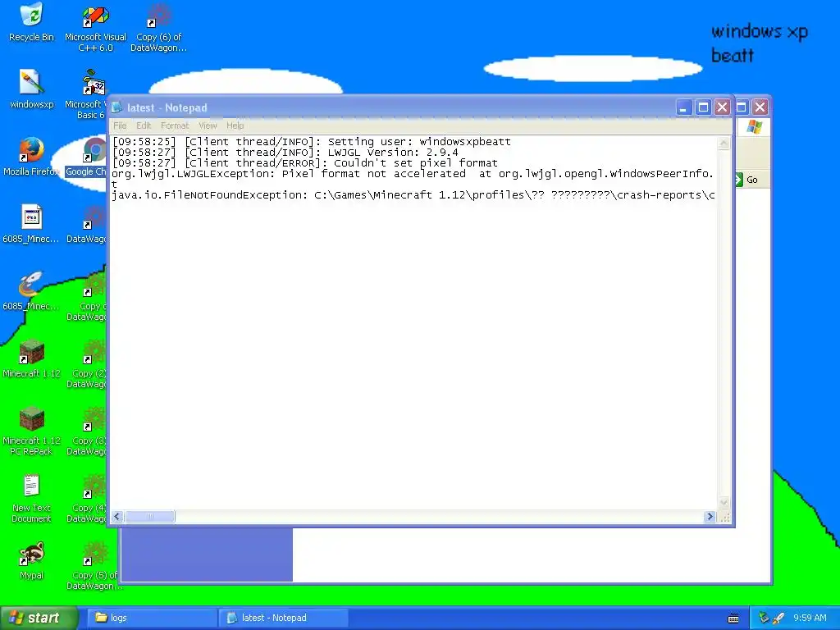Screen dimensions: 840x630
Task: Launch the Minecraft 1.12 desktop shortcut
Action: pyautogui.click(x=31, y=359)
